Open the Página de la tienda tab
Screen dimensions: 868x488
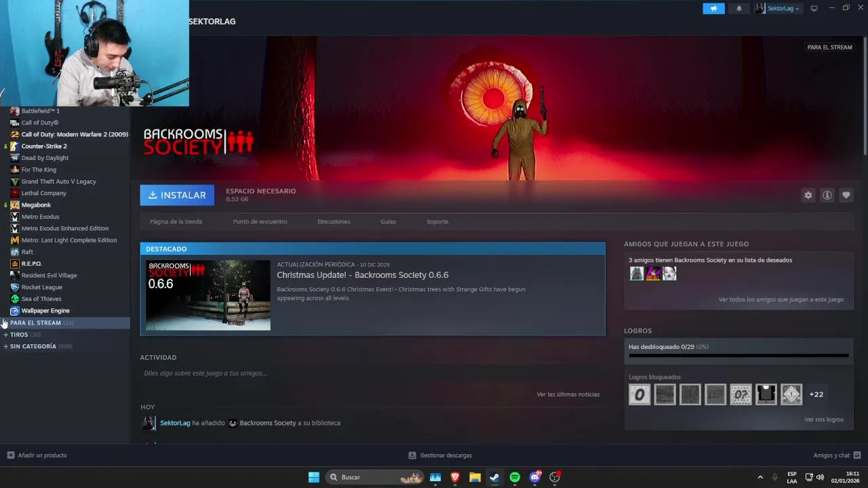(176, 222)
